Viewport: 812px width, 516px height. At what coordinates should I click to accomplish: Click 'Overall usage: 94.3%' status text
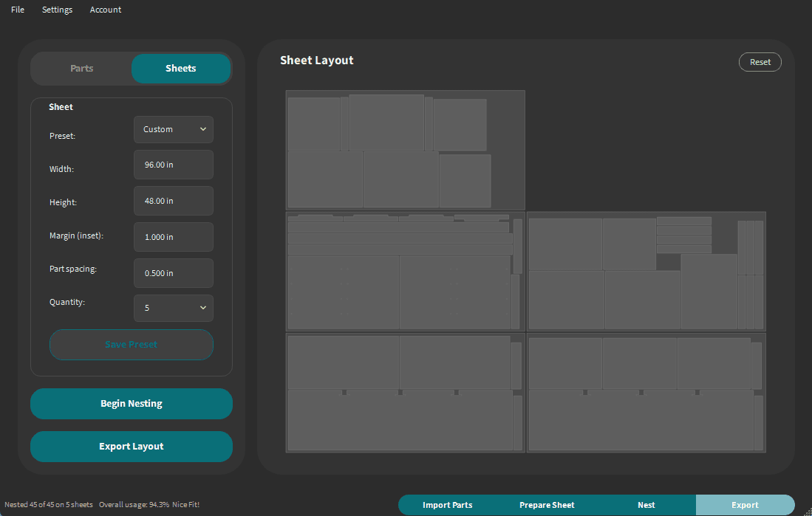(134, 505)
